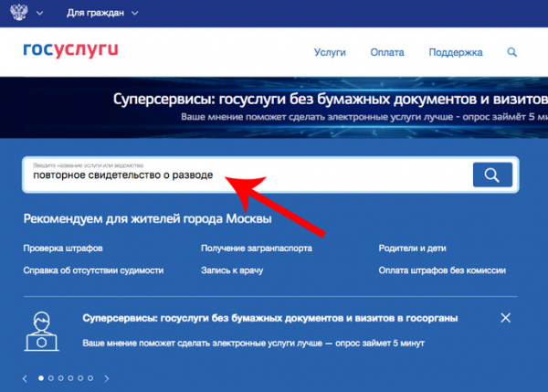Click the person with laptop icon
This screenshot has height=392, width=548.
42,331
